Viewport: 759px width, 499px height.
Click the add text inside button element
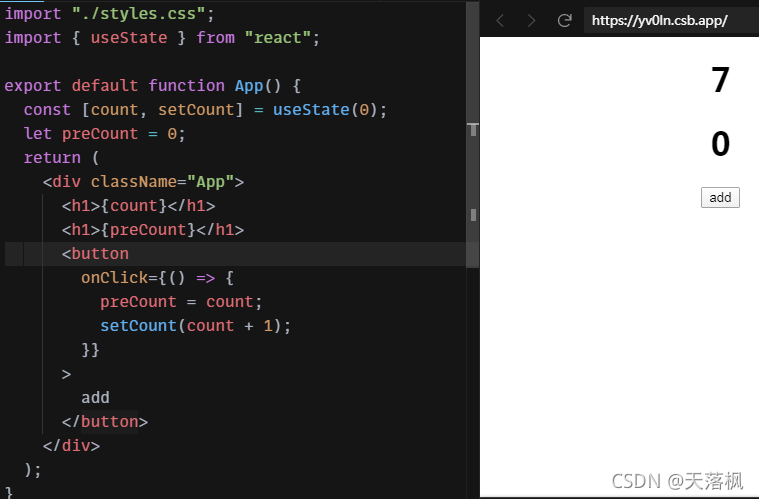point(95,398)
